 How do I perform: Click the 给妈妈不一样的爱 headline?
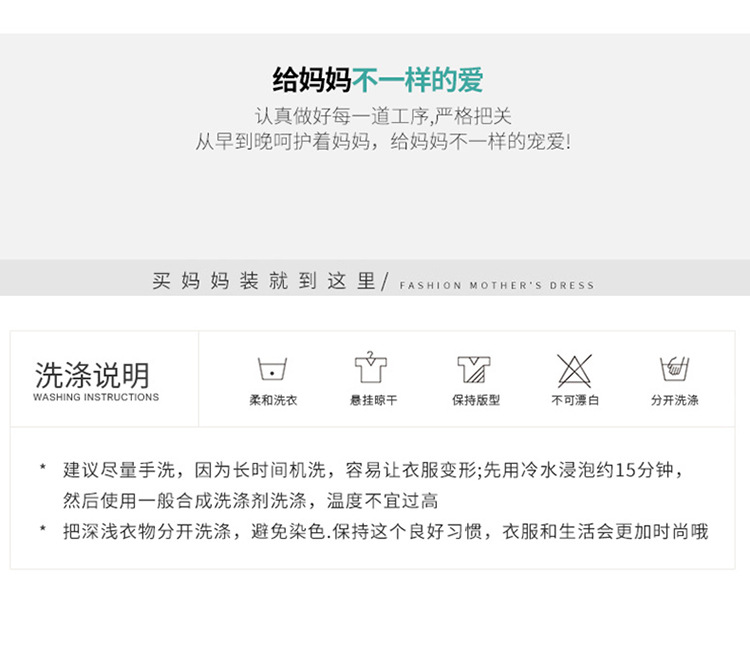(378, 79)
